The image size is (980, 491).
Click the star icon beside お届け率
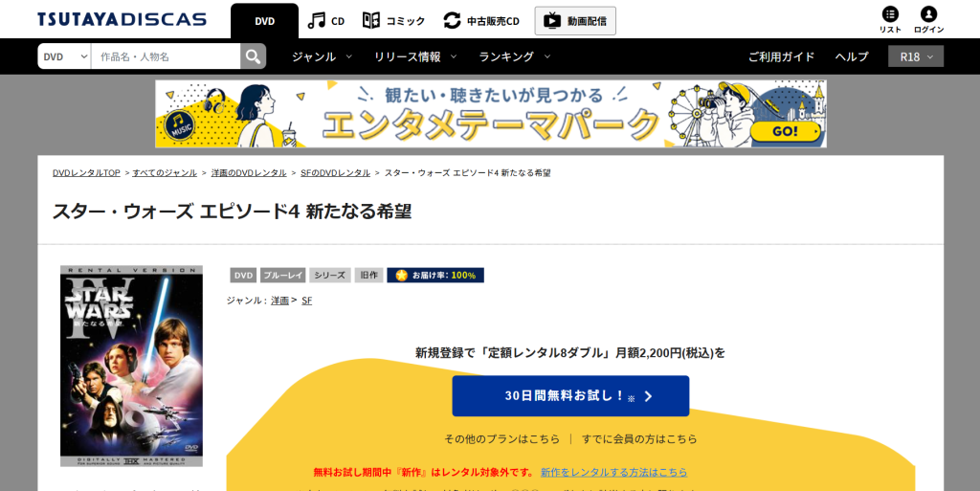point(401,276)
